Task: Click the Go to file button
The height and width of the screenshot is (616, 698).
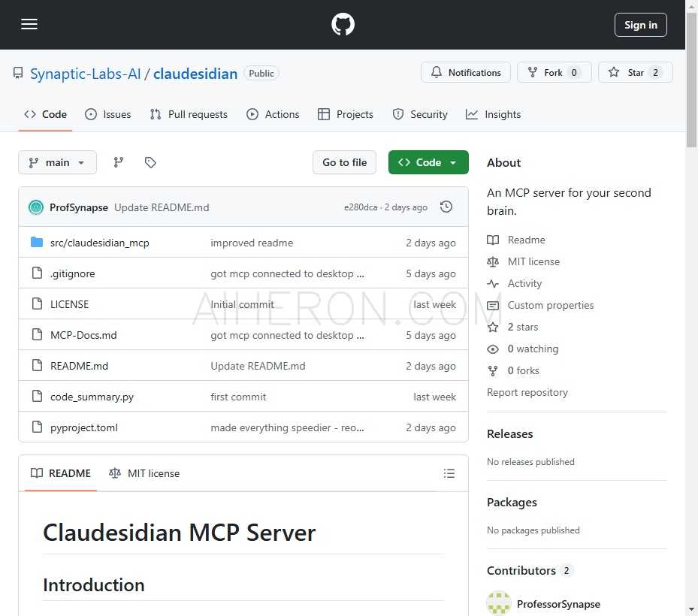Action: pos(345,162)
